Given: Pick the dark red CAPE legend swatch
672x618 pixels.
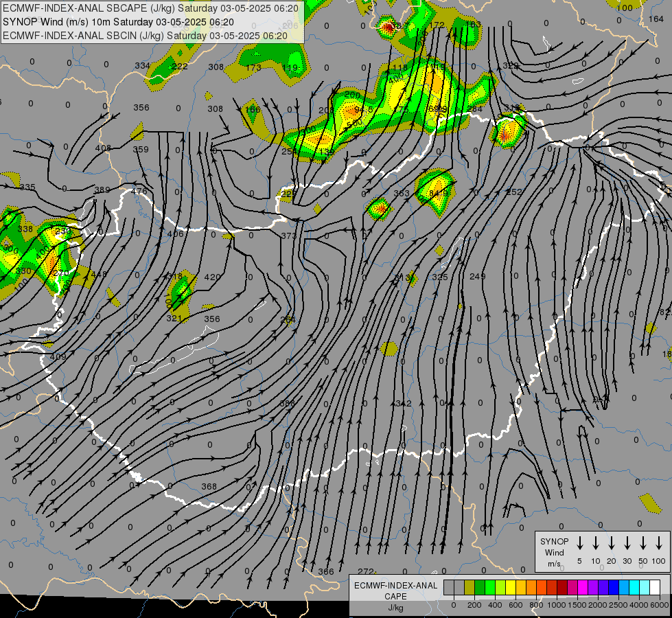Looking at the screenshot, I should pyautogui.click(x=562, y=587).
